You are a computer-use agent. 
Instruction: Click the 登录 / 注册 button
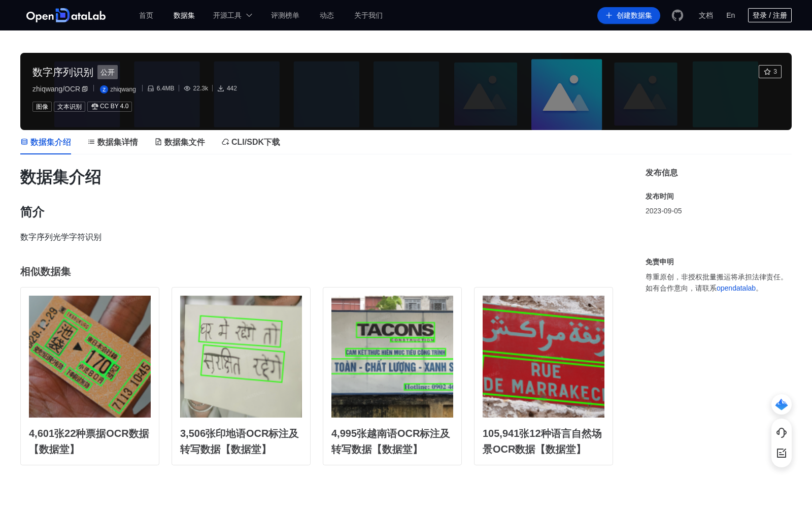770,15
